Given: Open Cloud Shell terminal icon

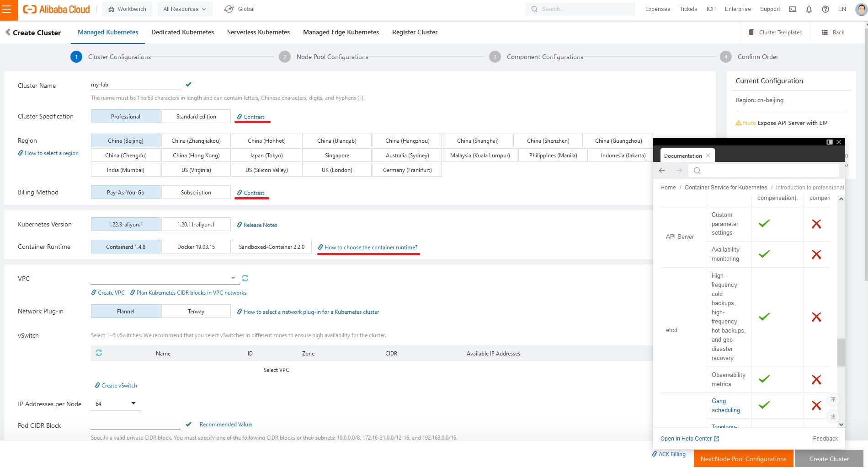Looking at the screenshot, I should coord(793,9).
